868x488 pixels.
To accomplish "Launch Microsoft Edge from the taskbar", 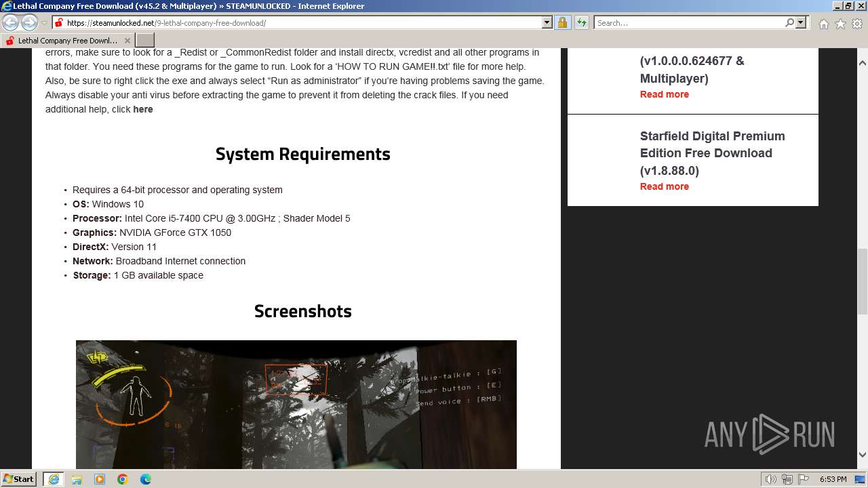I will [x=146, y=479].
